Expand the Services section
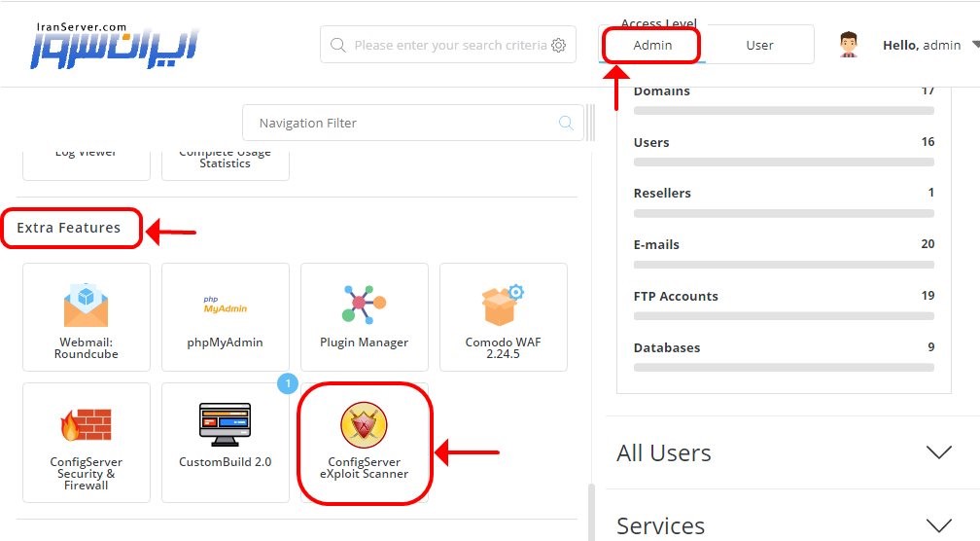This screenshot has width=980, height=541. (x=939, y=525)
